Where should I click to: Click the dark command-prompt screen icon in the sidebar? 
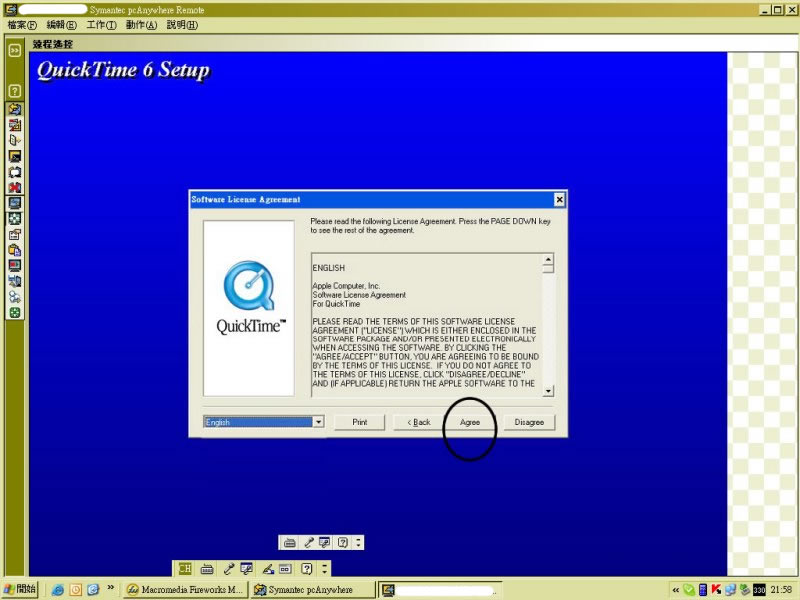[x=15, y=156]
